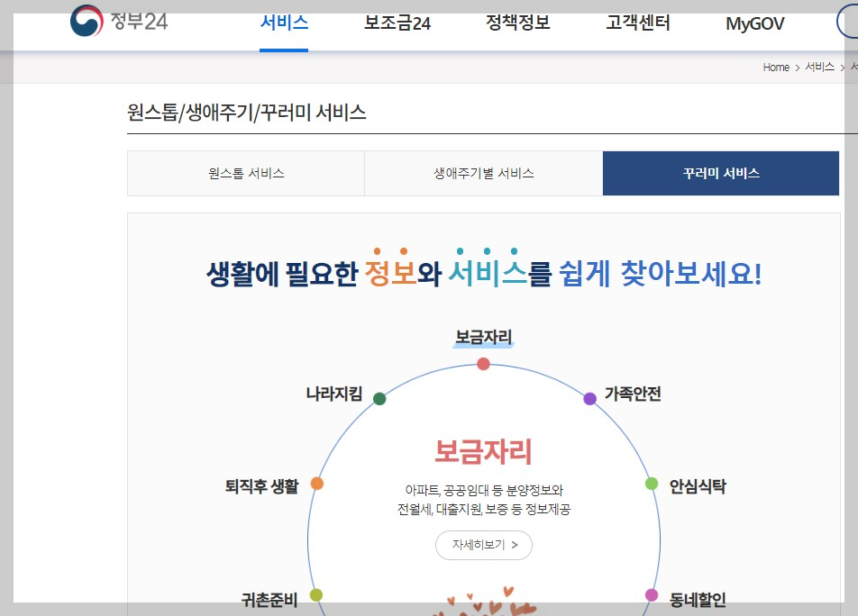Click the 가족안전 label

coord(633,394)
